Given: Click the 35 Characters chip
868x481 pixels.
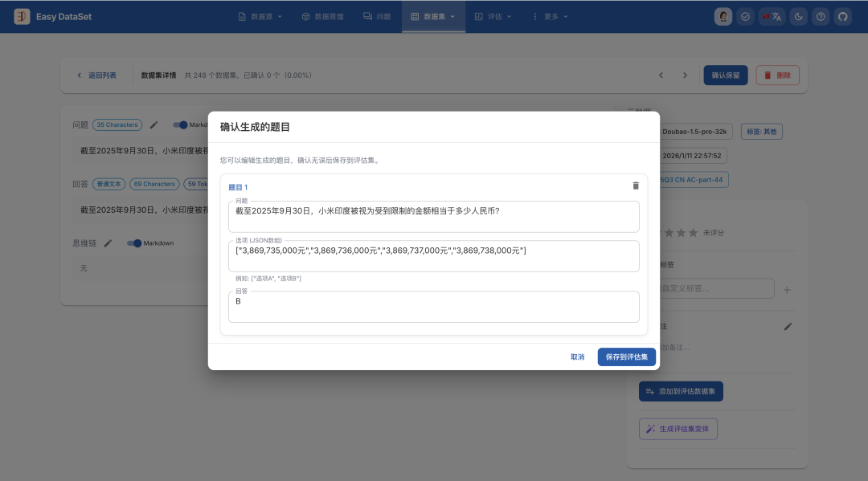Looking at the screenshot, I should click(x=117, y=125).
